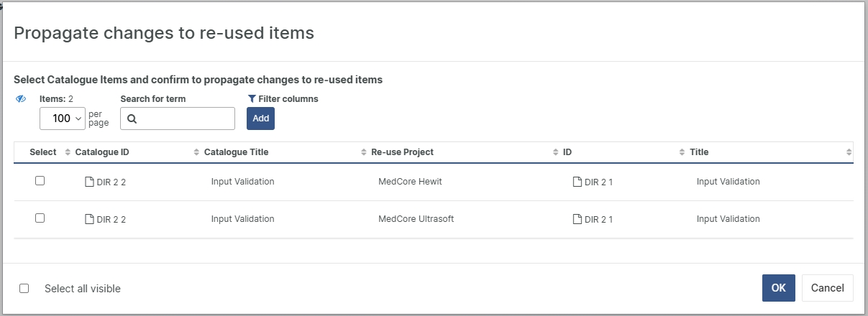Click the funnel Filter columns icon
Viewport: 868px width, 316px height.
pos(252,99)
